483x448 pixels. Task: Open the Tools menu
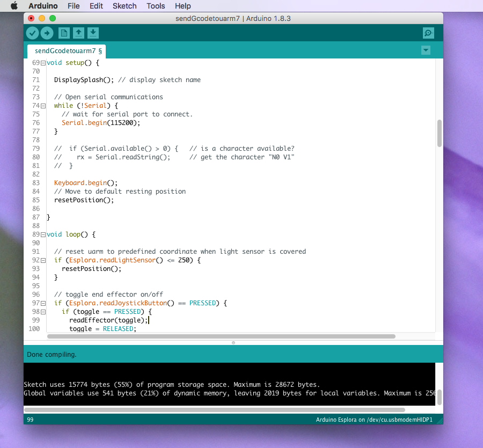pyautogui.click(x=156, y=6)
